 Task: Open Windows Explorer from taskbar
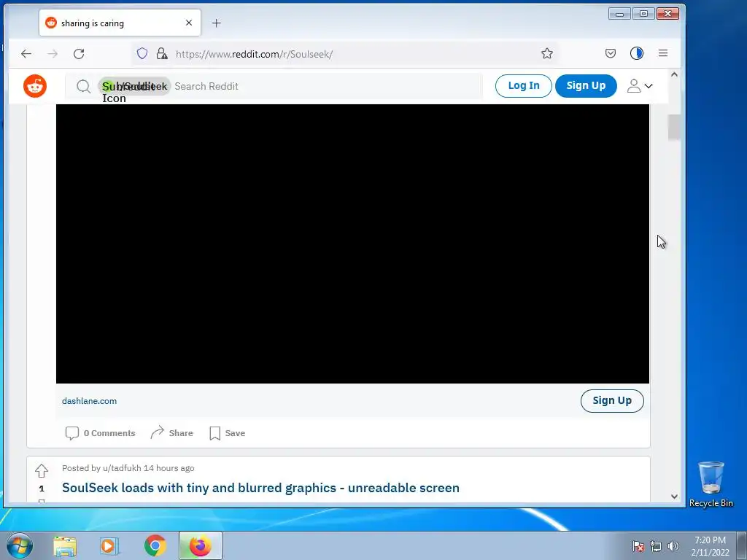[x=65, y=545]
